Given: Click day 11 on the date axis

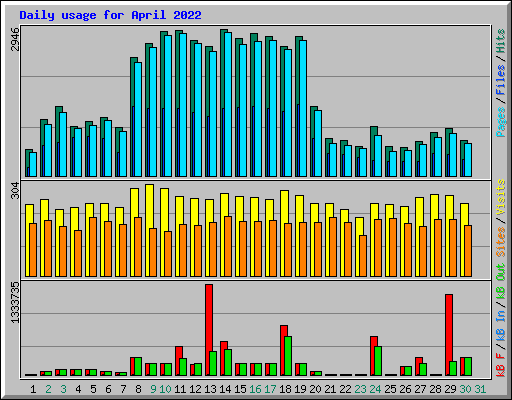Looking at the screenshot, I should point(180,389).
